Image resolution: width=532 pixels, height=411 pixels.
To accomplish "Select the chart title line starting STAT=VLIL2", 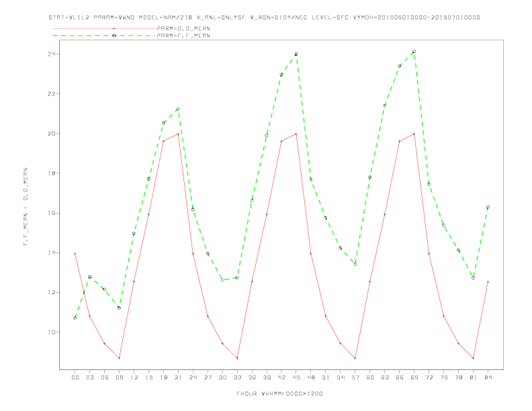I will [x=264, y=17].
